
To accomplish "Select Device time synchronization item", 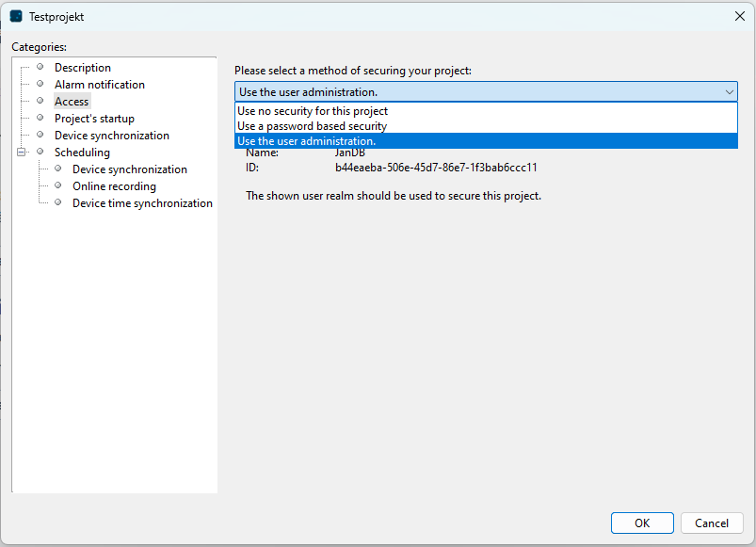I will point(142,203).
